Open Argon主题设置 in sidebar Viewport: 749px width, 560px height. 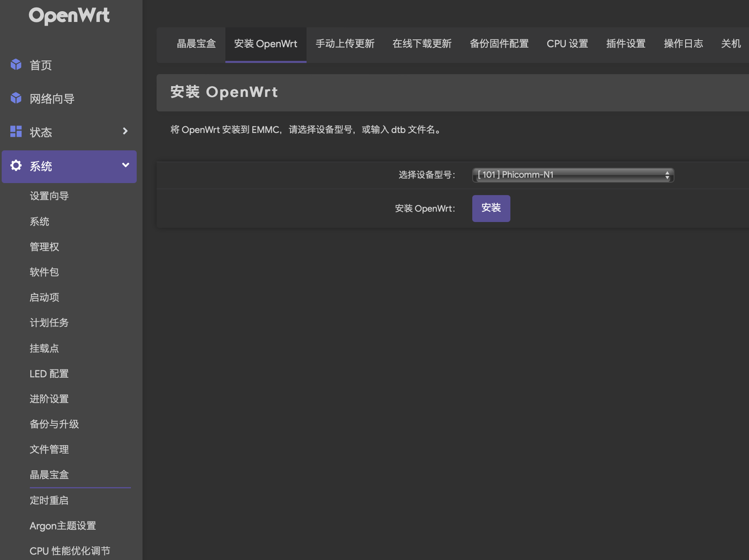63,526
